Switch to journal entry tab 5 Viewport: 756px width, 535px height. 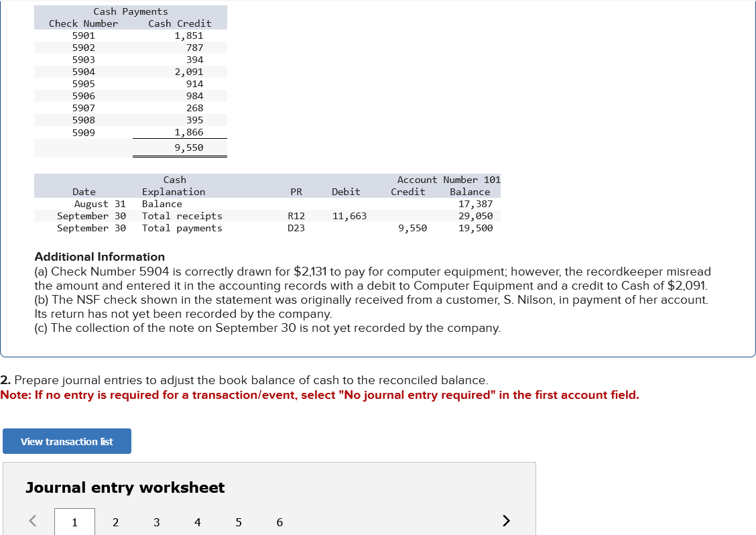[x=239, y=522]
